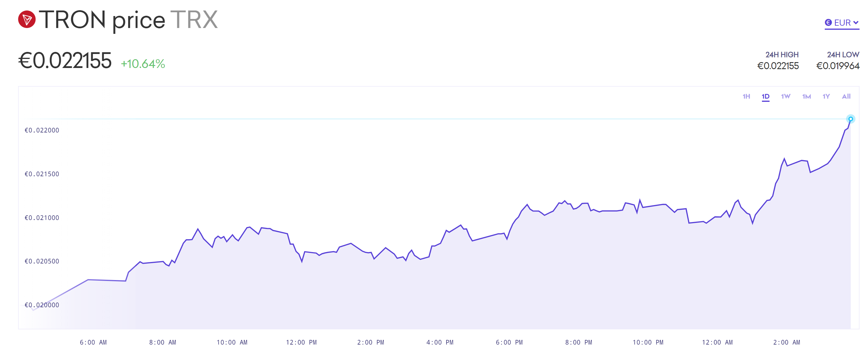This screenshot has height=353, width=868.
Task: Click the current price marker dot
Action: [850, 119]
